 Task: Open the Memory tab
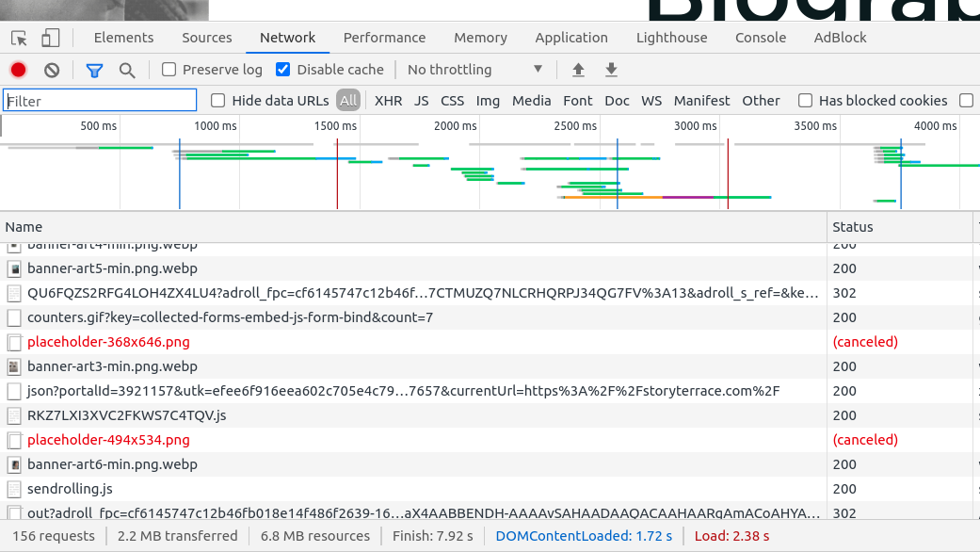481,38
